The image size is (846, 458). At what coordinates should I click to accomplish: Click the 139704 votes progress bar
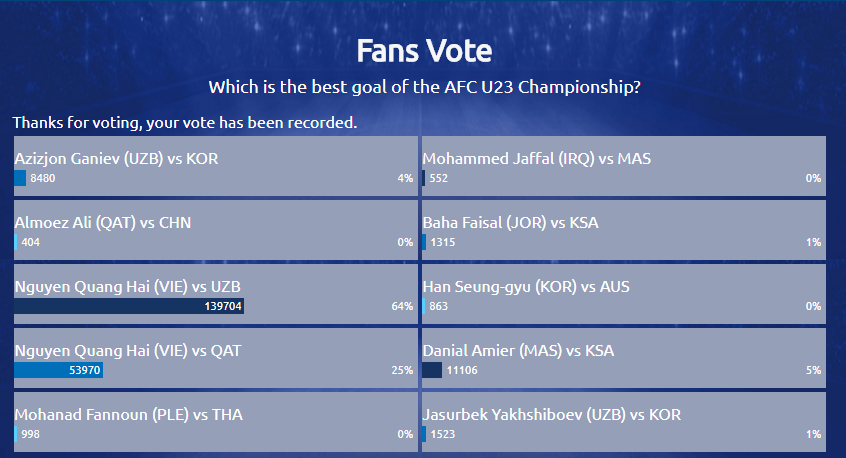coord(129,306)
